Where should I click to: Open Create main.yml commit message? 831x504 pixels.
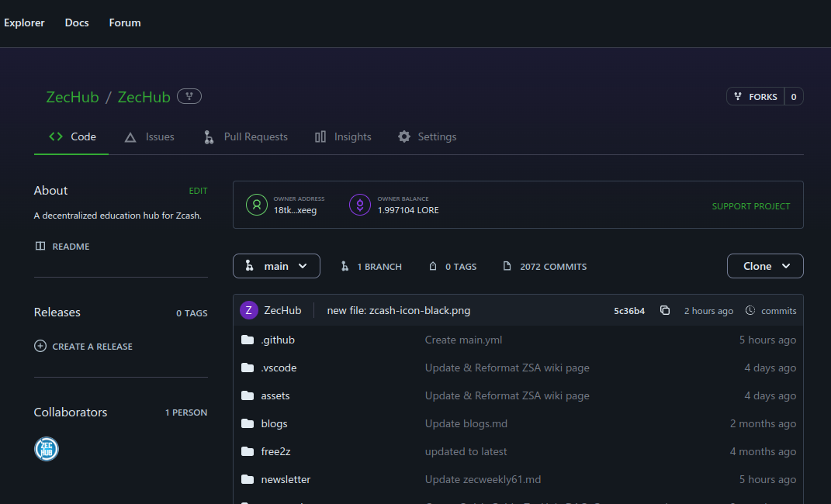(x=463, y=340)
